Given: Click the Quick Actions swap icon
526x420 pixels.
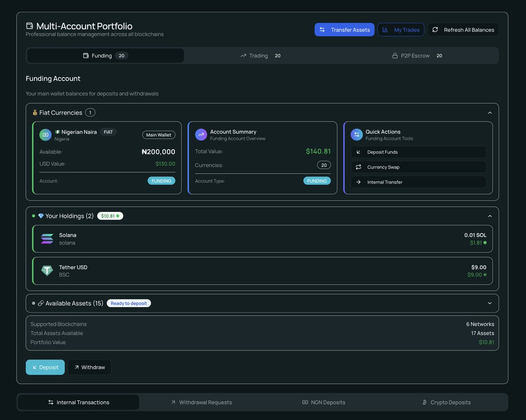Looking at the screenshot, I should pyautogui.click(x=356, y=134).
